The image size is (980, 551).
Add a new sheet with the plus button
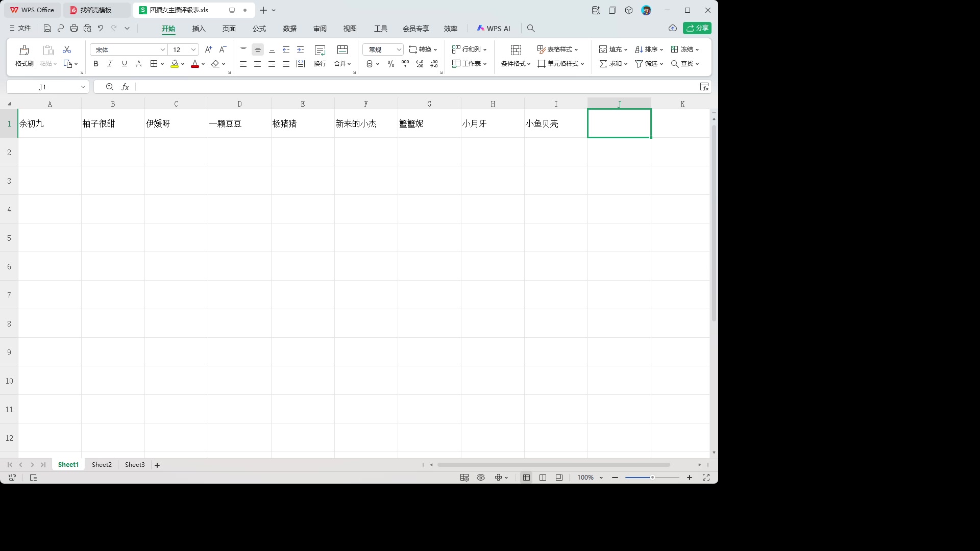coord(157,465)
